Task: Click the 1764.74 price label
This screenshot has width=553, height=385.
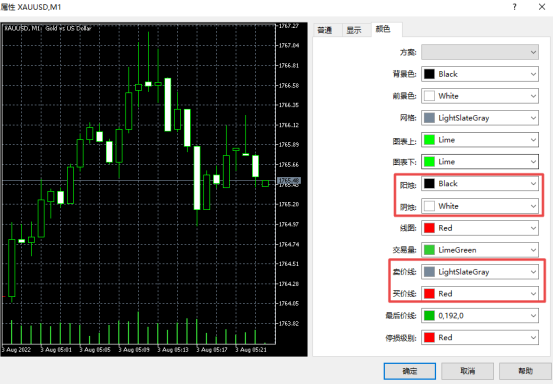Action: 289,244
